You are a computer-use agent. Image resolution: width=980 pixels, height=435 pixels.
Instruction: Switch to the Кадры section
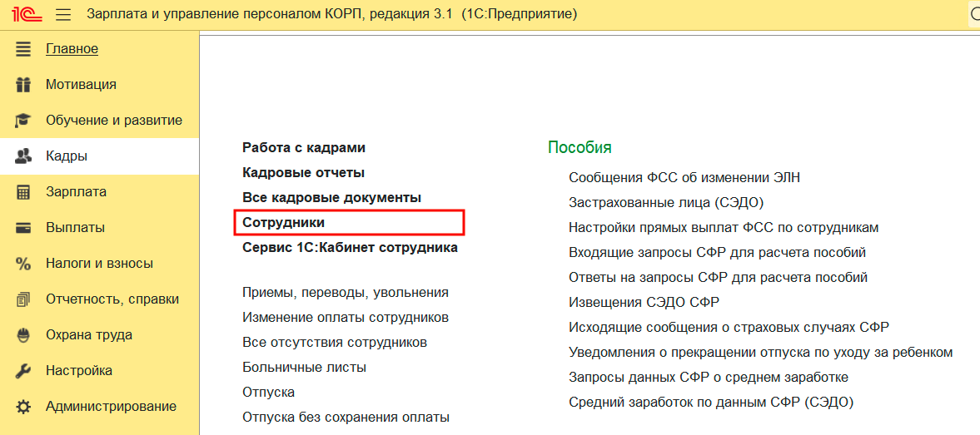(67, 156)
